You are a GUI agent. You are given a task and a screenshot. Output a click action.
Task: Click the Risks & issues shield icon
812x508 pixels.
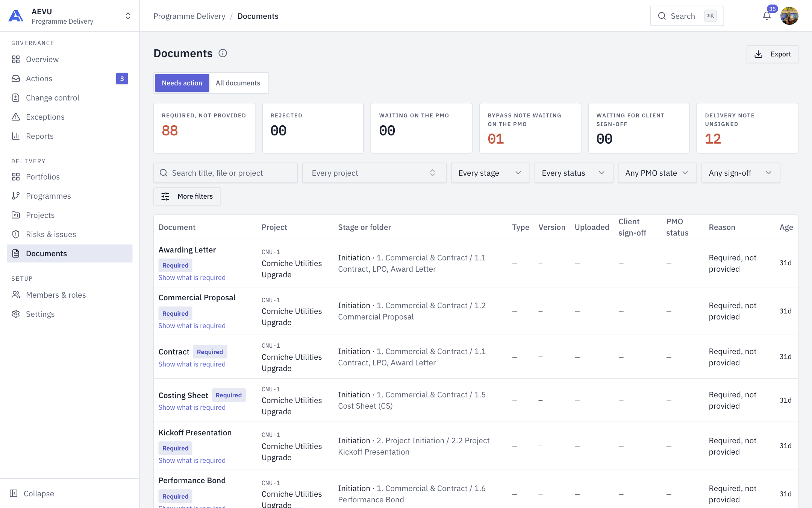[16, 234]
